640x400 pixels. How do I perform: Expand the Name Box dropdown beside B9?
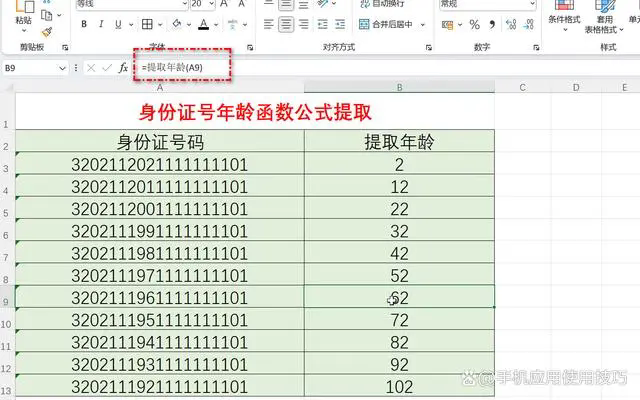coord(62,67)
